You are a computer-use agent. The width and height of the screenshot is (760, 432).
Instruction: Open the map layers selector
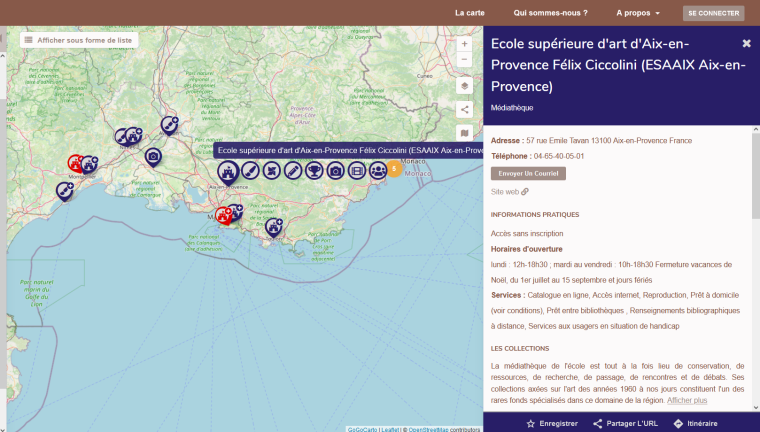464,86
